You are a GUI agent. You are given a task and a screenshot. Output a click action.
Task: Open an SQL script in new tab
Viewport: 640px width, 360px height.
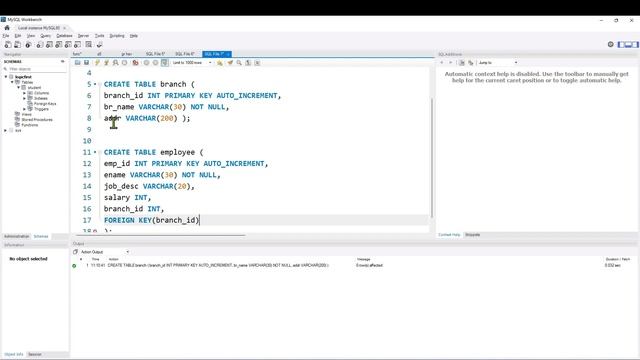click(x=18, y=45)
